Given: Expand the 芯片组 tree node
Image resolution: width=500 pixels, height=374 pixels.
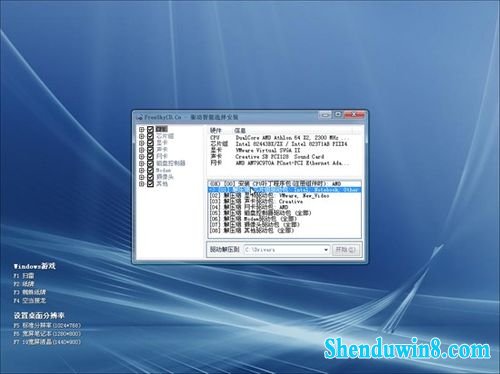Looking at the screenshot, I should [142, 136].
